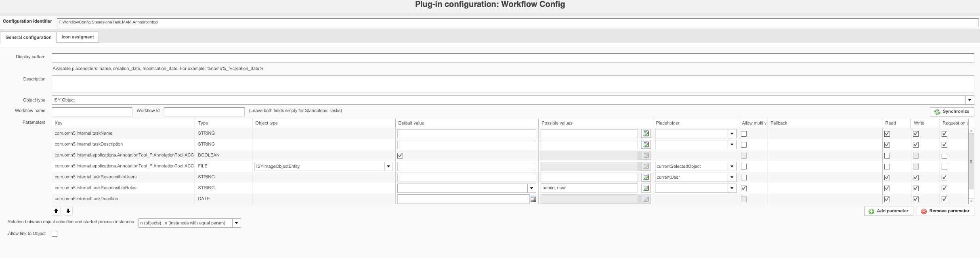Open possible values editor for taskName row
Screen dimensions: 980x258
point(646,133)
